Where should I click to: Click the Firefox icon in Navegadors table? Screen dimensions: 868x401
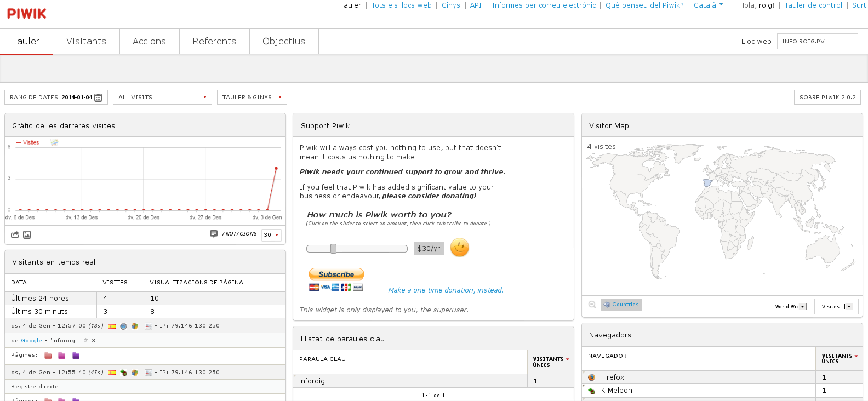592,377
